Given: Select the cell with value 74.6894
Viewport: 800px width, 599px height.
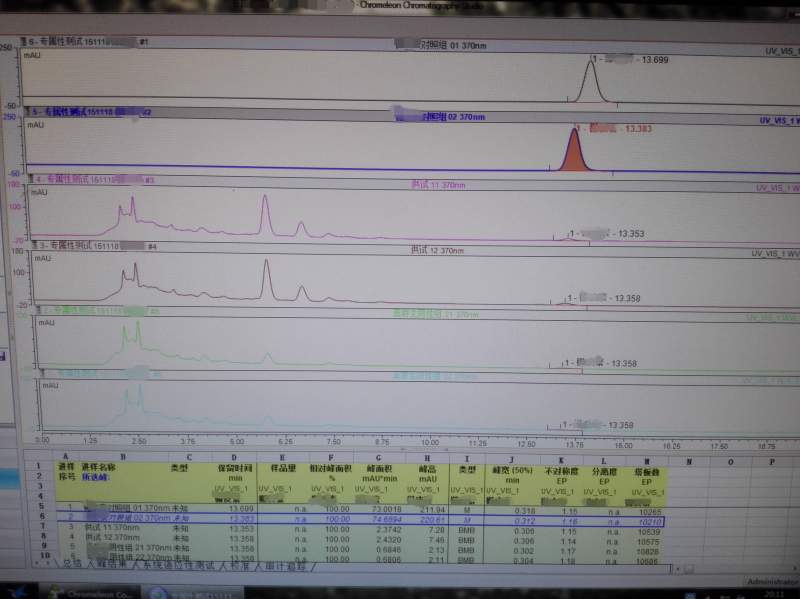Looking at the screenshot, I should [x=379, y=519].
